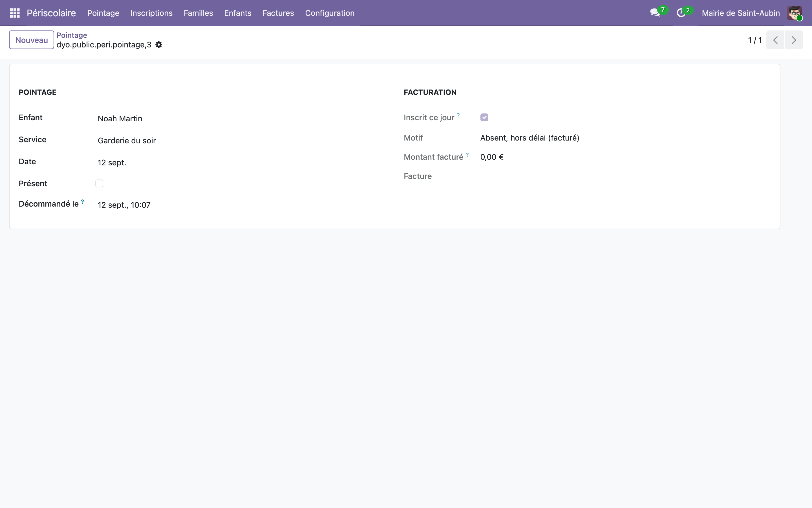Toggle the Inscrit ce jour checkbox
This screenshot has width=812, height=508.
pos(484,117)
